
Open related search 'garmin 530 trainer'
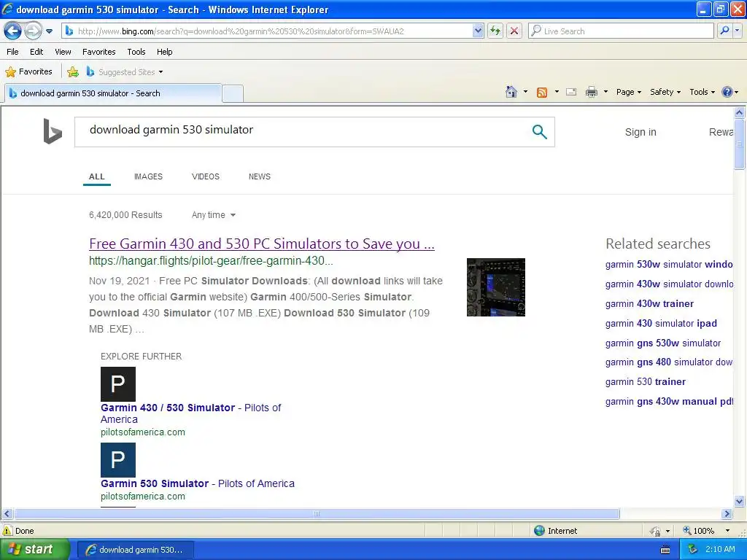(646, 382)
